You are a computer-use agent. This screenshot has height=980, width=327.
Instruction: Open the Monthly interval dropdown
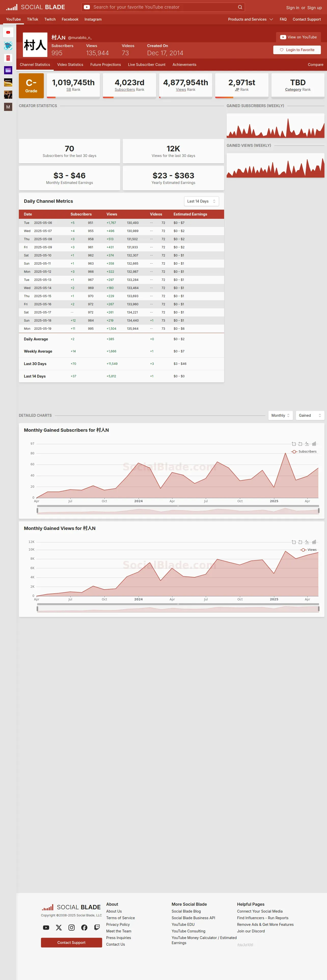click(280, 415)
